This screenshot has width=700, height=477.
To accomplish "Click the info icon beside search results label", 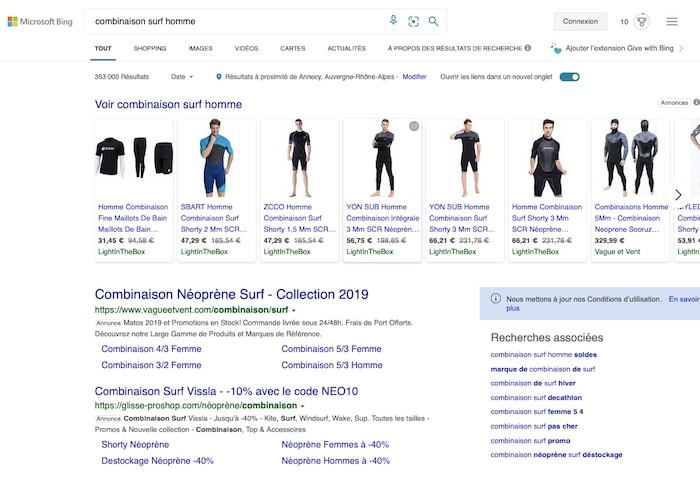I will (x=527, y=48).
